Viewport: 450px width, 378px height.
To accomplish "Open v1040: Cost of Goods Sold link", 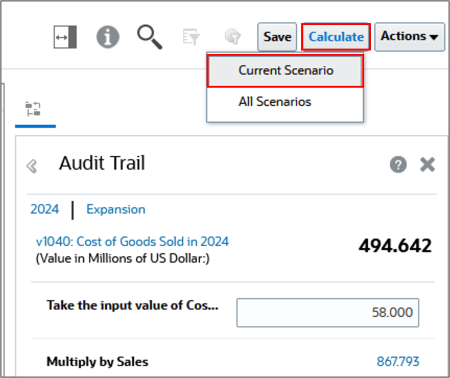I will click(132, 241).
